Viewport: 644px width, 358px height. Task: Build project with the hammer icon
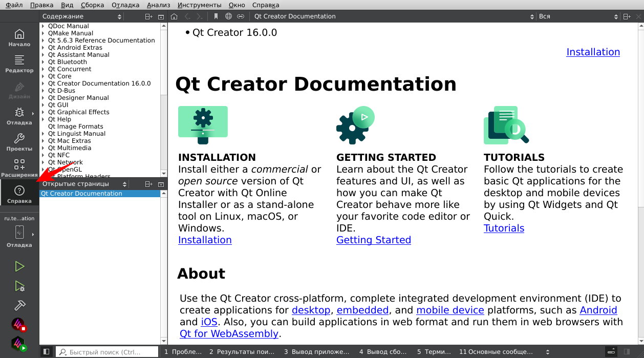[19, 305]
